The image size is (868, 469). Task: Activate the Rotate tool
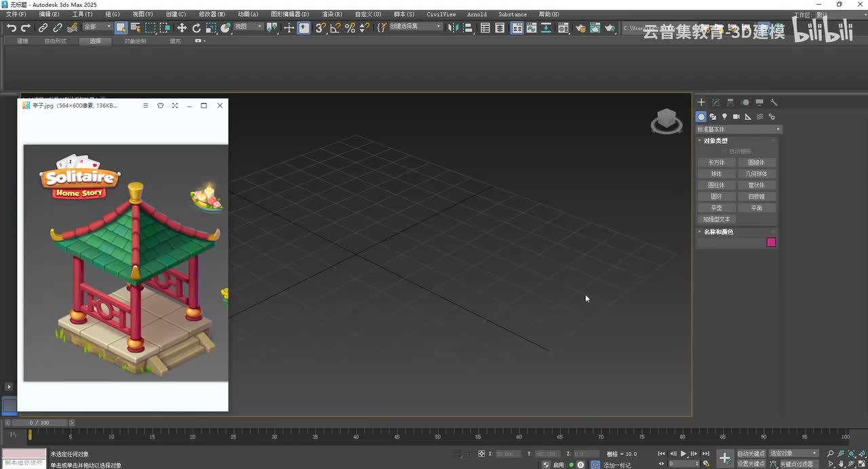pos(197,28)
